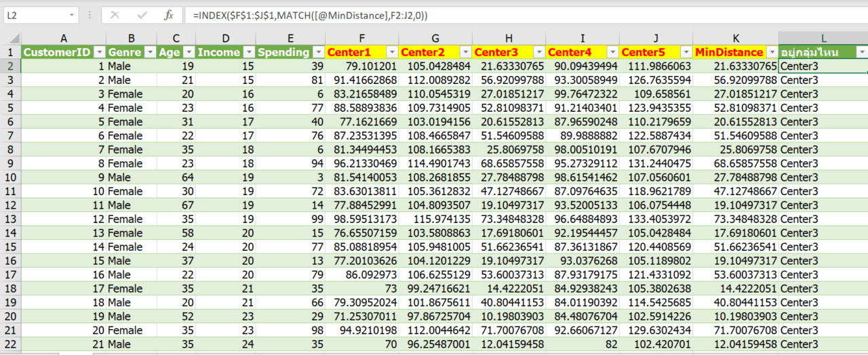The height and width of the screenshot is (355, 868).
Task: Select column K header
Action: point(736,39)
